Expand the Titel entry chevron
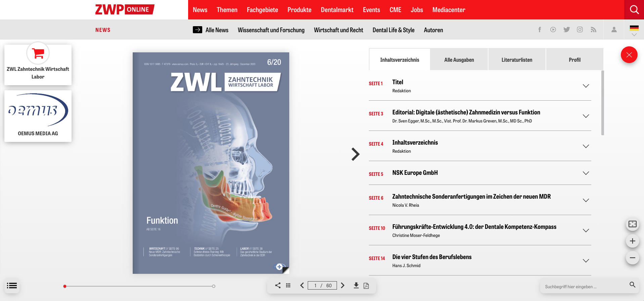 pos(586,86)
